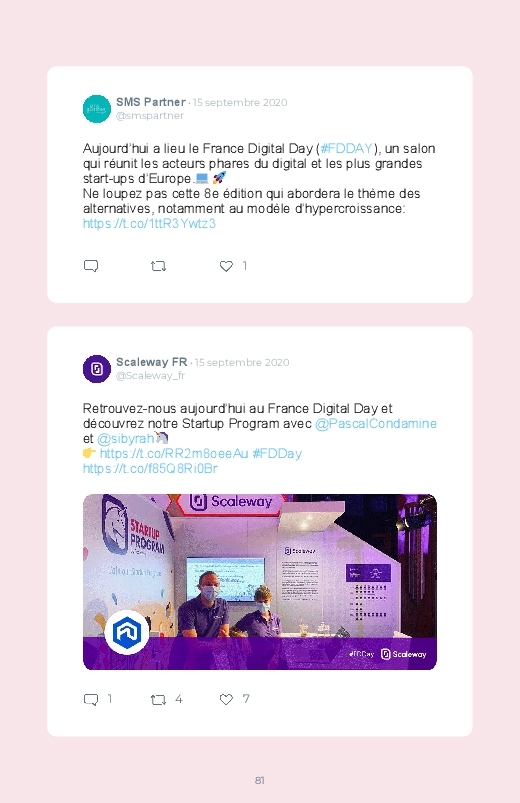Viewport: 520px width, 803px height.
Task: Click the SMS Partner profile avatar
Action: (x=97, y=109)
